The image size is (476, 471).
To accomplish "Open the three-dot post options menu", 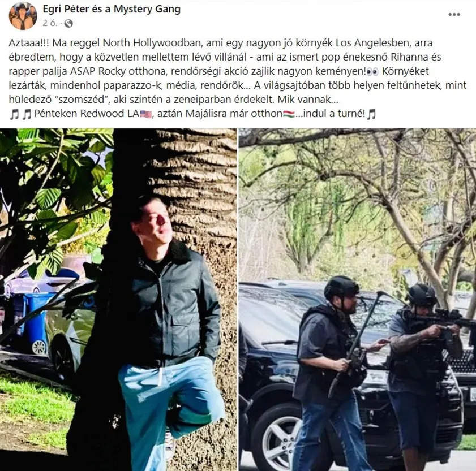I will tap(454, 14).
